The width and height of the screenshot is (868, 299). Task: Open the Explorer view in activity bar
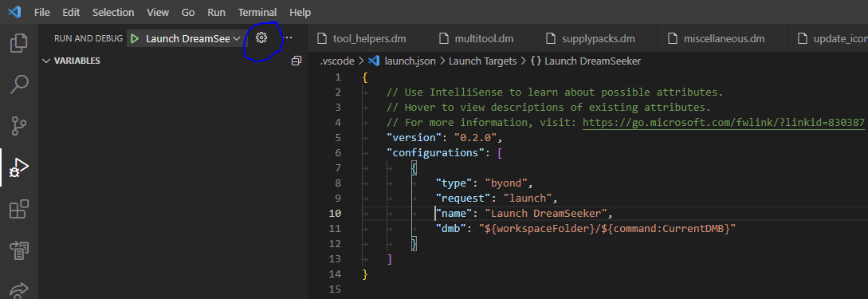click(19, 42)
